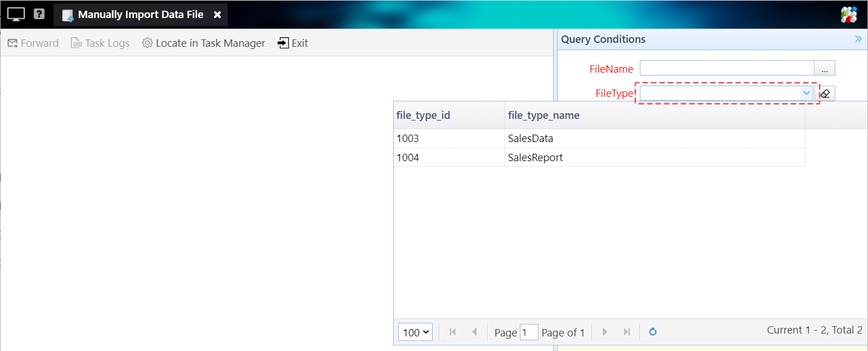The height and width of the screenshot is (351, 868).
Task: Browse for file with the ellipsis button
Action: pyautogui.click(x=825, y=69)
